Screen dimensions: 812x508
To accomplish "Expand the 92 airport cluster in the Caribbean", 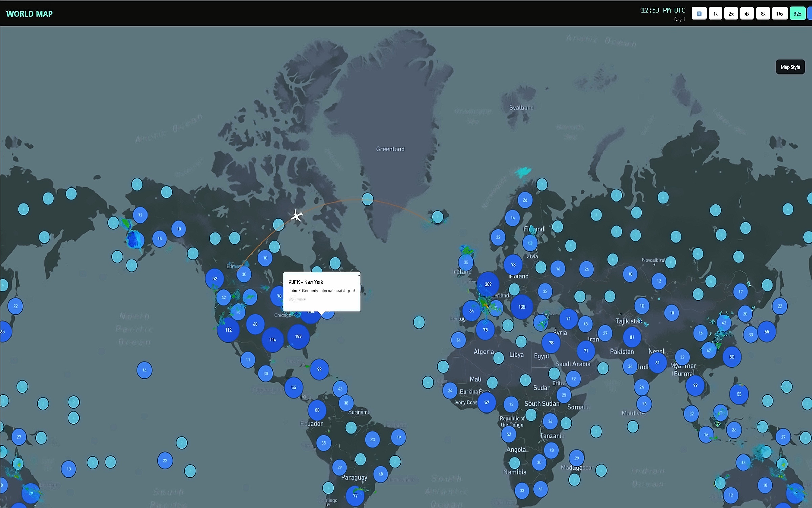I will (319, 369).
